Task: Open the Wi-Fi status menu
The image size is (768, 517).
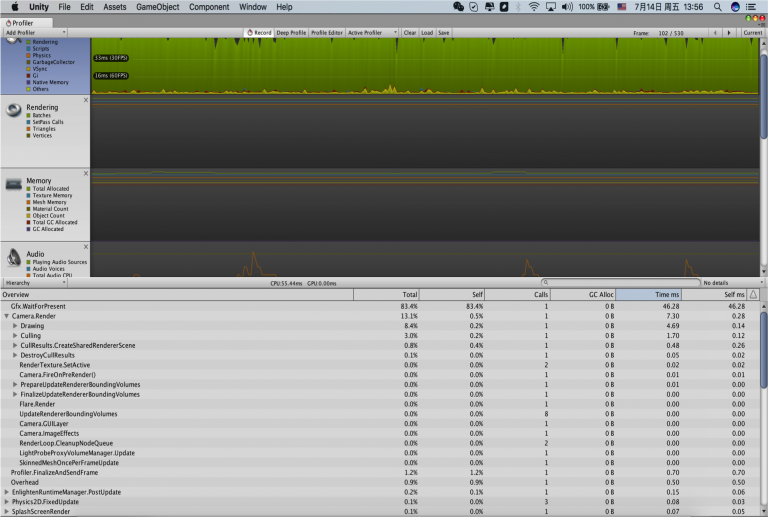Action: point(534,7)
